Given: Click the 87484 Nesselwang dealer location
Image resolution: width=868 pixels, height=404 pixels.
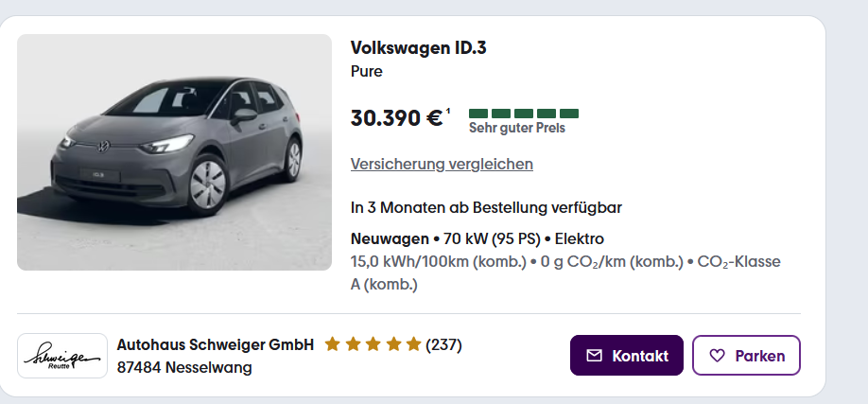Looking at the screenshot, I should [x=184, y=367].
